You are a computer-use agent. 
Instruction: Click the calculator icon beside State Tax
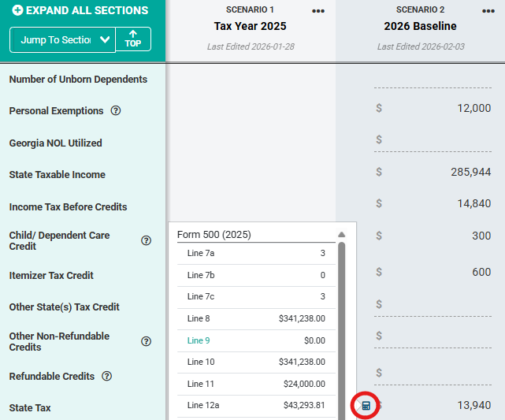pos(366,405)
